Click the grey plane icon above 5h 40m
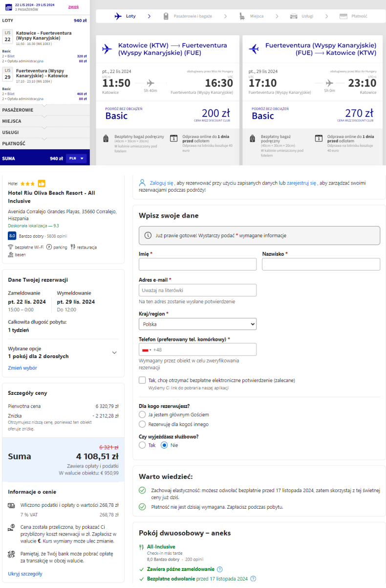 [x=150, y=83]
